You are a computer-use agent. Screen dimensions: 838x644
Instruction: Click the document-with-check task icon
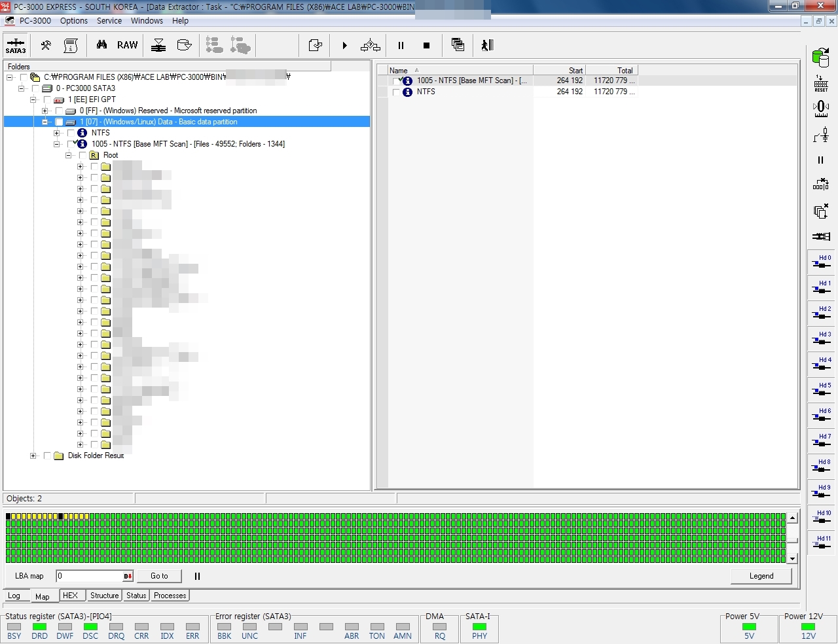click(316, 45)
